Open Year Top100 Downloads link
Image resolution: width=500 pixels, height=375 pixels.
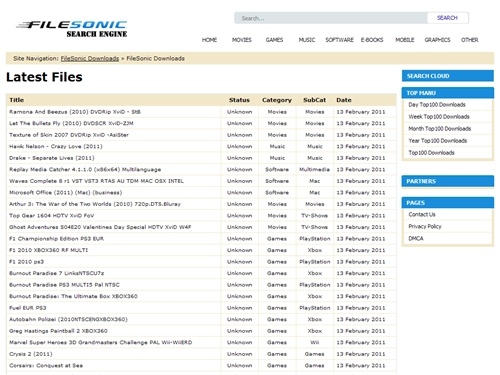click(438, 141)
